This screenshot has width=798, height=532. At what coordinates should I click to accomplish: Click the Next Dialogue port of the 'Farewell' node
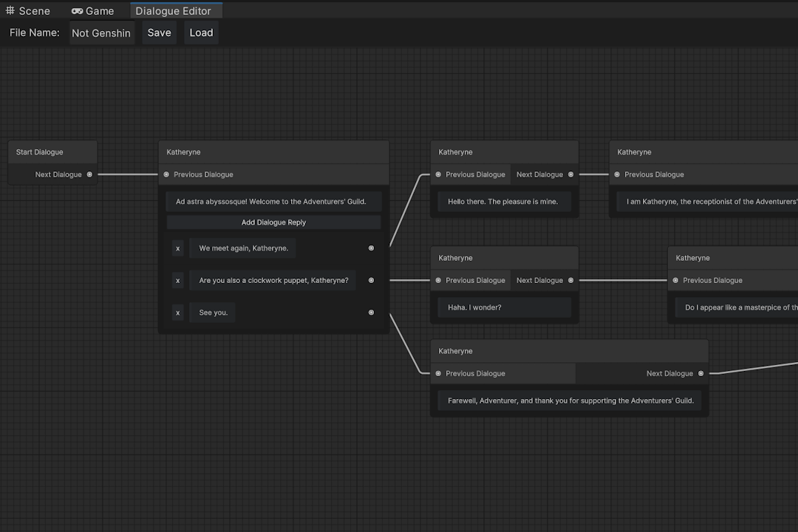click(700, 374)
